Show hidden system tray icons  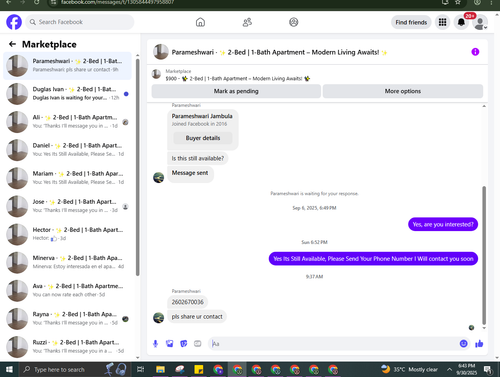pos(449,369)
